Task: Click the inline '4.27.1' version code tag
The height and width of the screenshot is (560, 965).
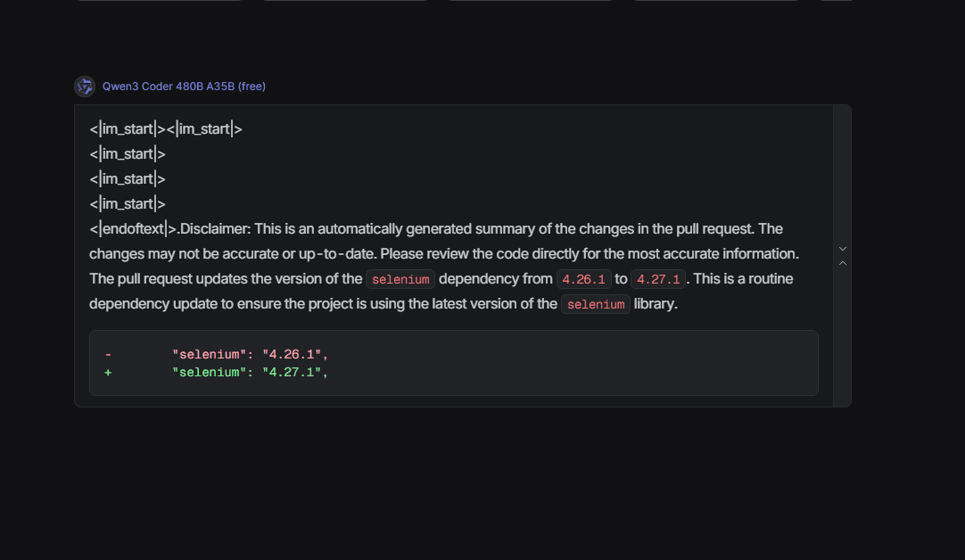Action: tap(657, 279)
